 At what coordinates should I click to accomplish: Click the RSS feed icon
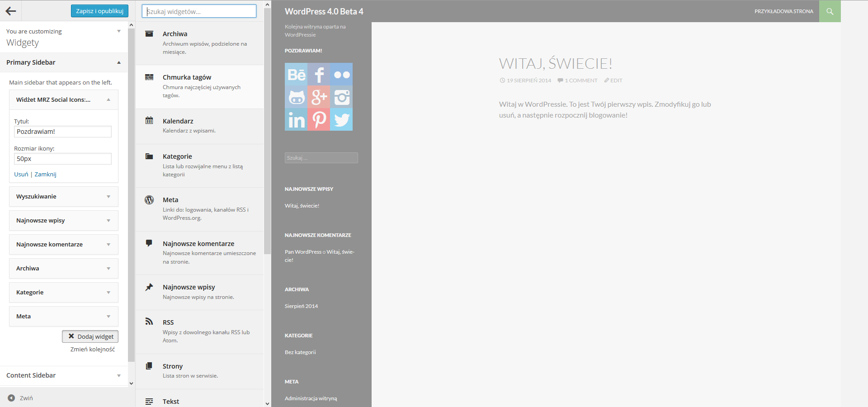coord(149,322)
